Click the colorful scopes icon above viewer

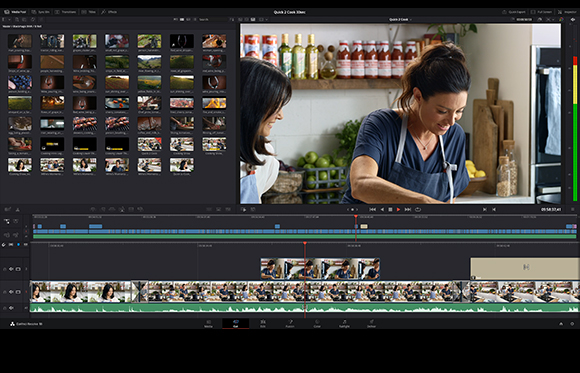(x=561, y=19)
